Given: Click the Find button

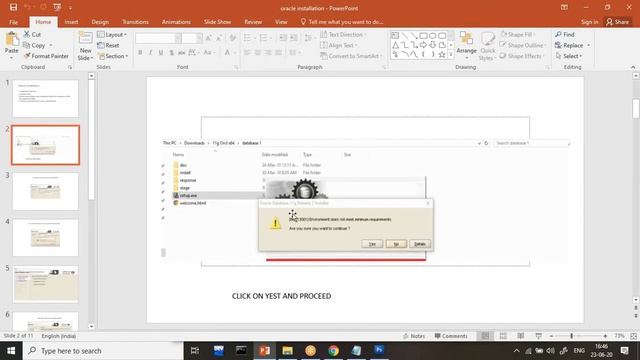Looking at the screenshot, I should coord(565,35).
